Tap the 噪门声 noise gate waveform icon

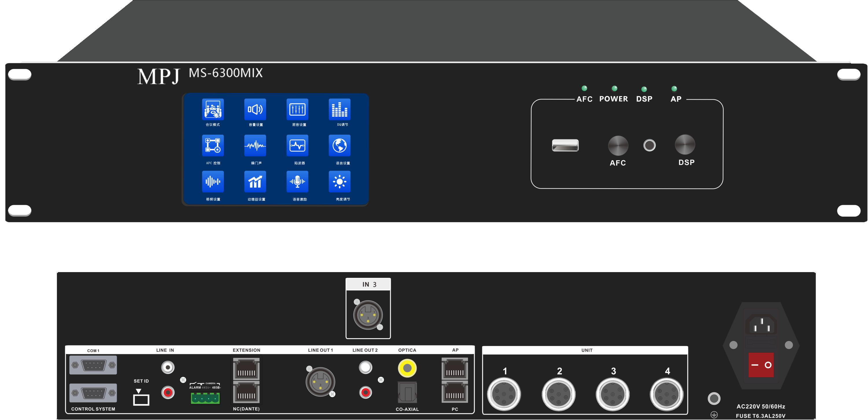tap(255, 145)
